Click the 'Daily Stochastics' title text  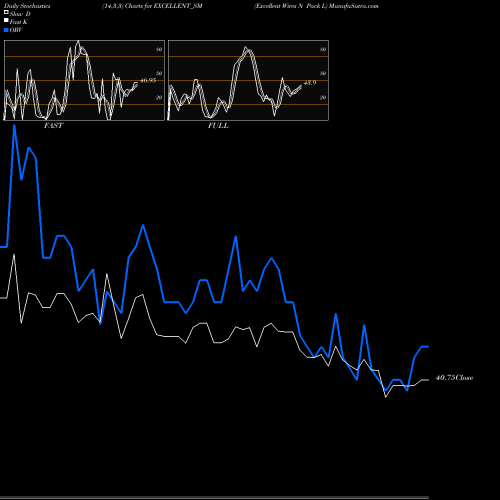(x=27, y=6)
